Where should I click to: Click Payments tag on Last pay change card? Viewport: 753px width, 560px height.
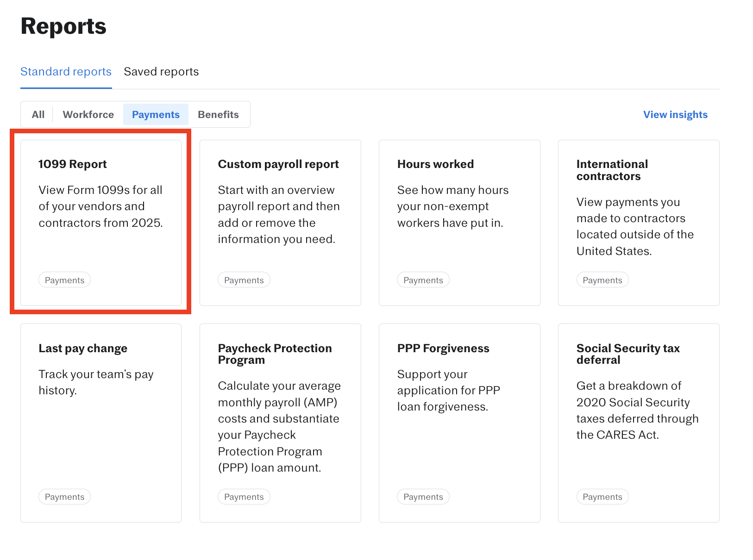[64, 497]
